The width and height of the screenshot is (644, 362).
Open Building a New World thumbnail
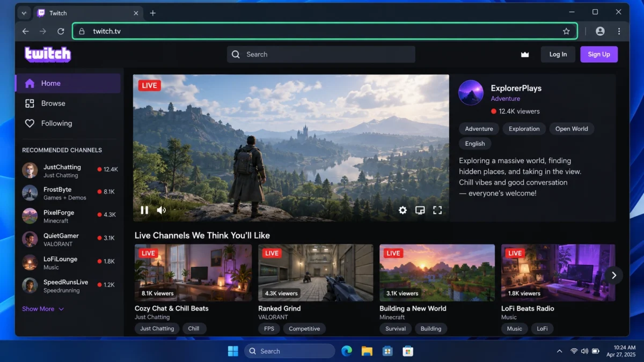[437, 272]
